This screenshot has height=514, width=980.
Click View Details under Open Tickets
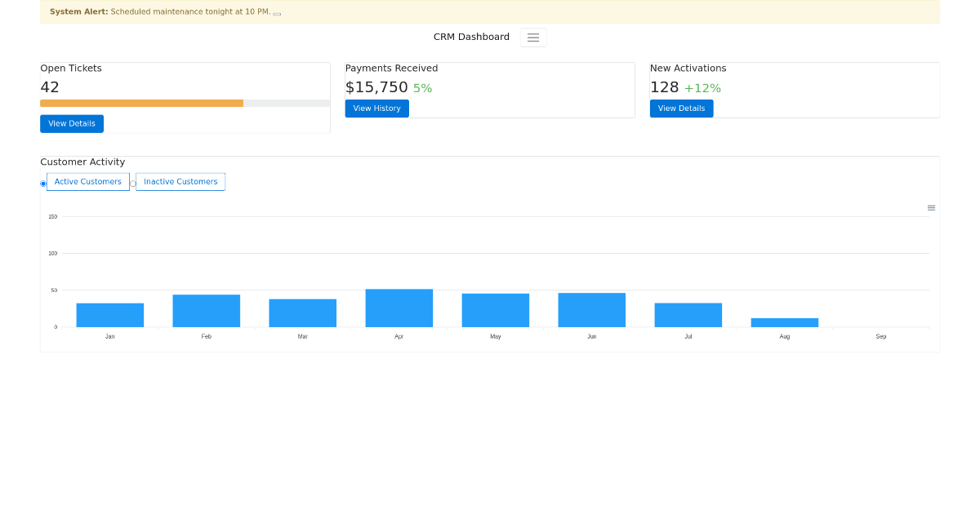click(x=71, y=123)
